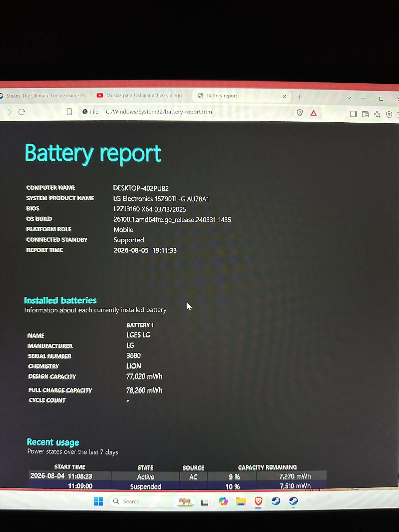This screenshot has width=399, height=532.
Task: Click the Connected standby value Supported
Action: click(x=129, y=240)
